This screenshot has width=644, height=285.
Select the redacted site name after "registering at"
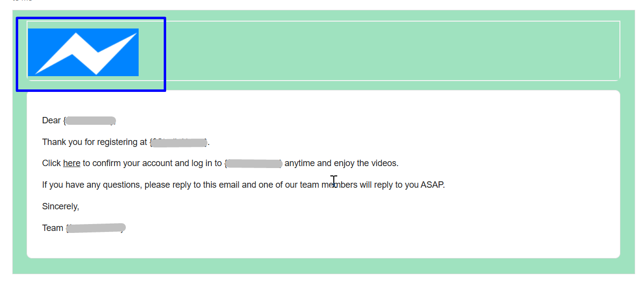[179, 142]
